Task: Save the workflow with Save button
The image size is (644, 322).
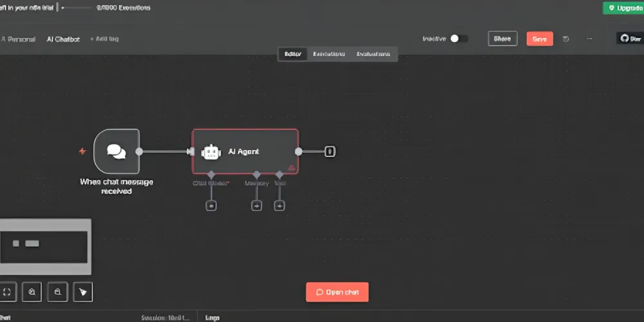Action: coord(540,39)
